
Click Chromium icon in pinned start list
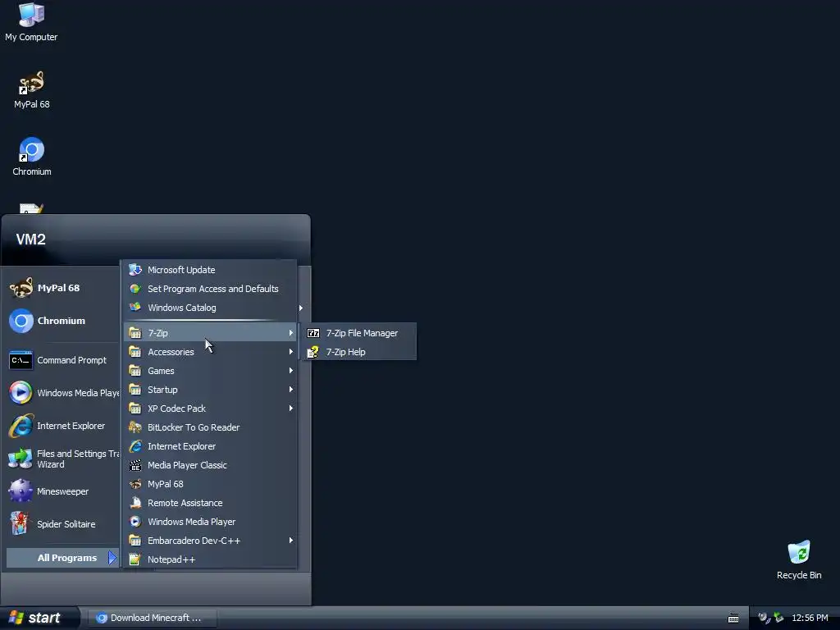click(21, 321)
